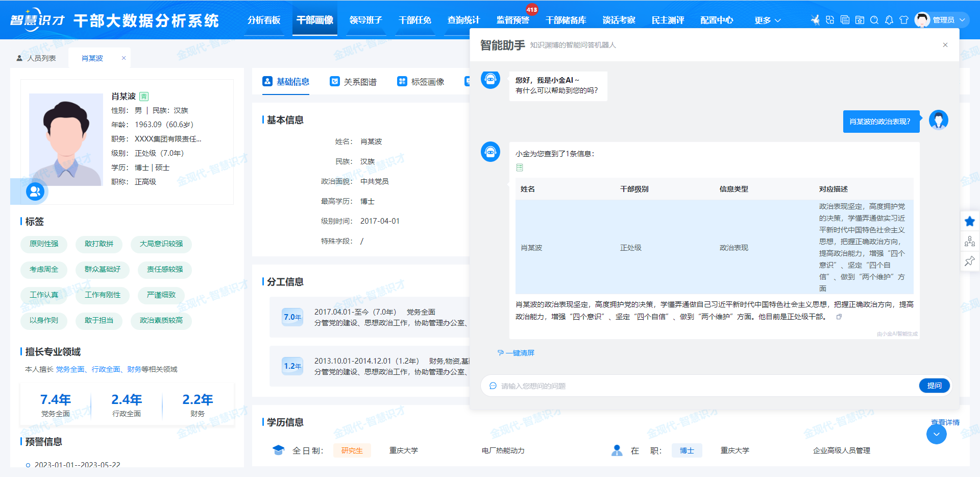Click the table view icon in the chat reply

[x=520, y=167]
